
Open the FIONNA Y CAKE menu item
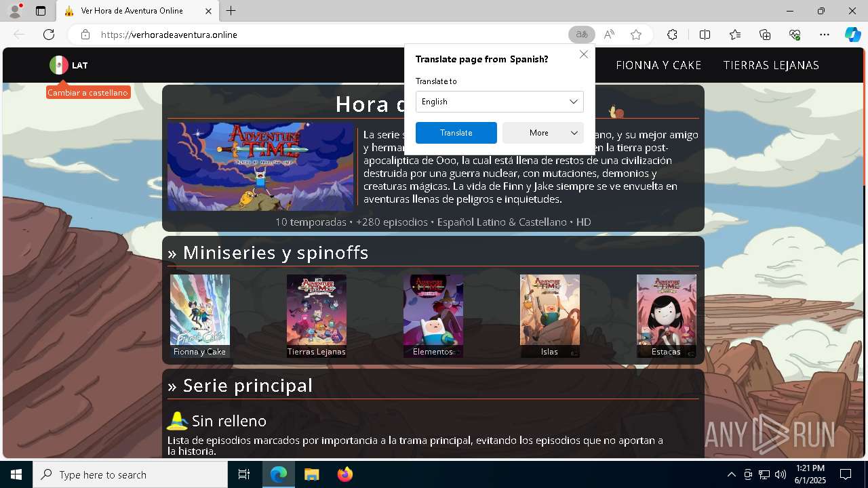[x=658, y=65]
